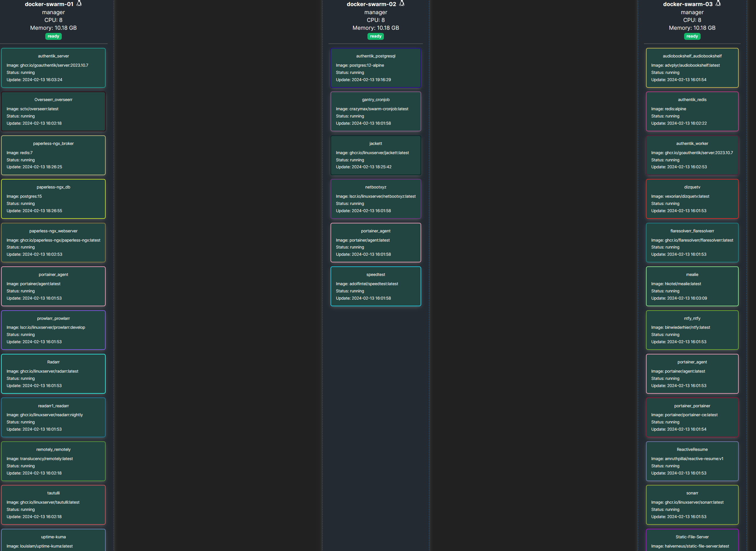Select the remotely_remotely card title
Screen dimensions: 756x551
53,449
